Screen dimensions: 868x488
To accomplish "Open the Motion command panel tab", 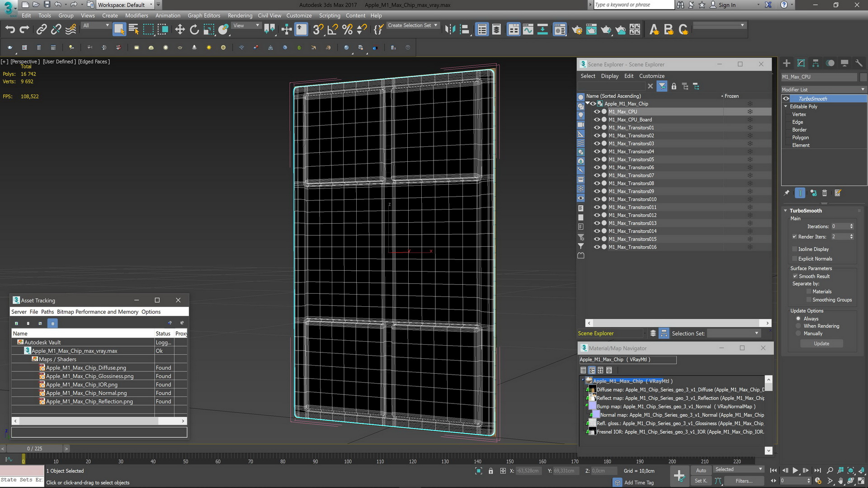I will (x=830, y=63).
